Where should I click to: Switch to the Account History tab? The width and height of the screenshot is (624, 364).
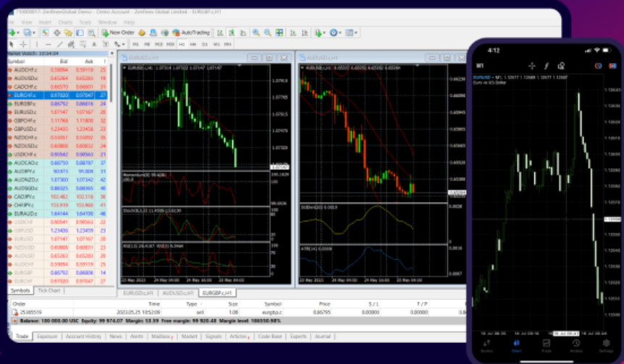point(83,337)
